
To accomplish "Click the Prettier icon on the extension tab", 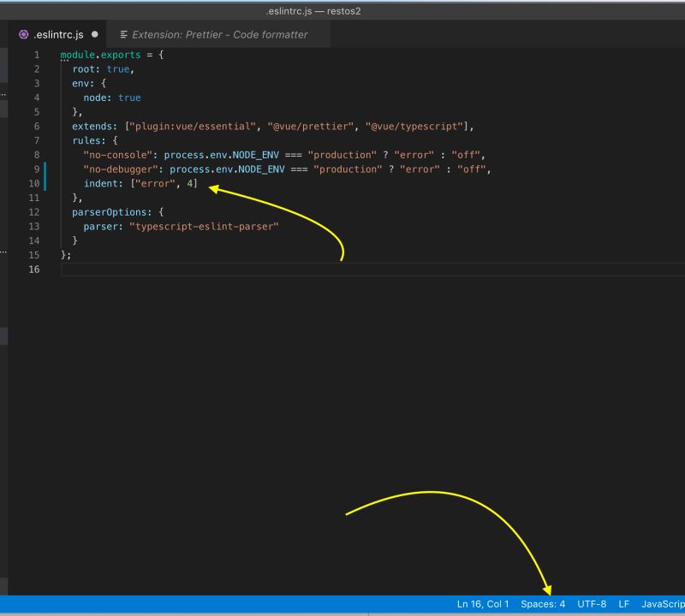I will (125, 34).
